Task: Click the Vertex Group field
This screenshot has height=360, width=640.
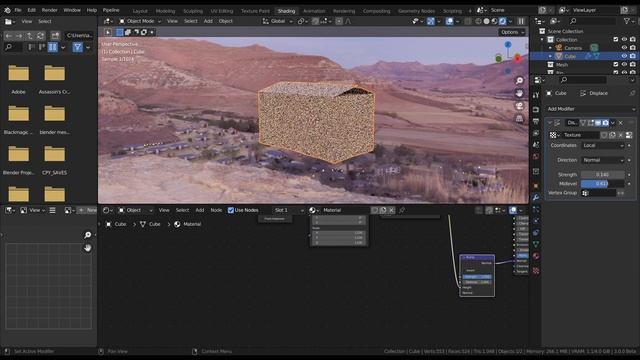Action: click(599, 193)
